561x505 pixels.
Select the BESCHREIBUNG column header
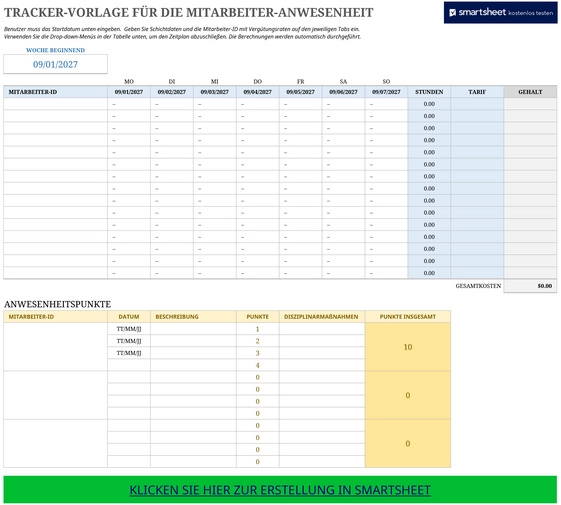(193, 317)
